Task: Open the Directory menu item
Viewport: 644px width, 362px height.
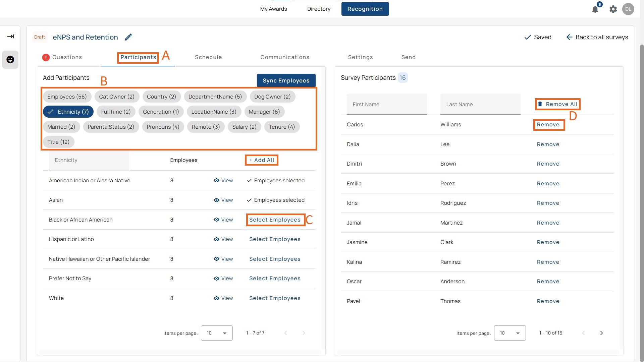Action: click(x=319, y=9)
